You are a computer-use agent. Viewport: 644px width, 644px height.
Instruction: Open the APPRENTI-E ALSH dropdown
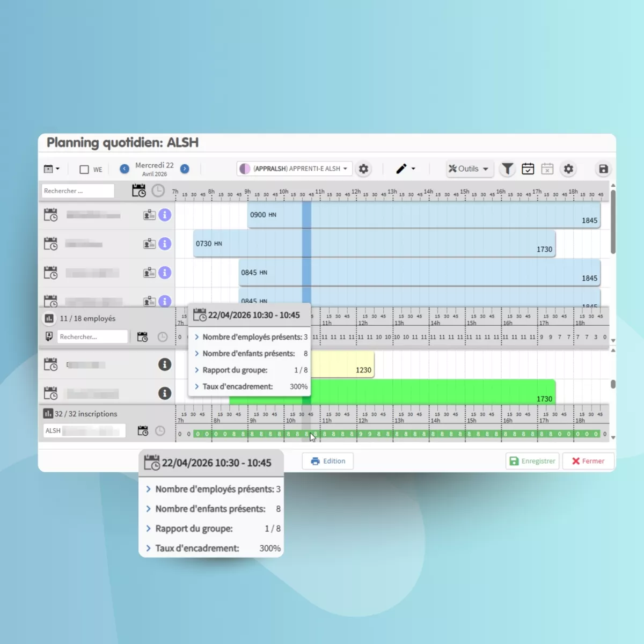tap(295, 169)
